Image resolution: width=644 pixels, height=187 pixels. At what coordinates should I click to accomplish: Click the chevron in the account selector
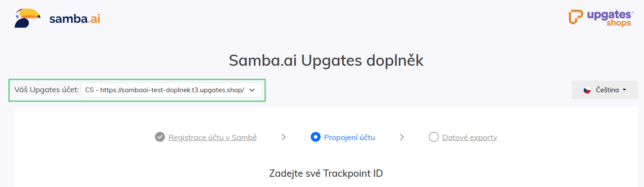(252, 90)
